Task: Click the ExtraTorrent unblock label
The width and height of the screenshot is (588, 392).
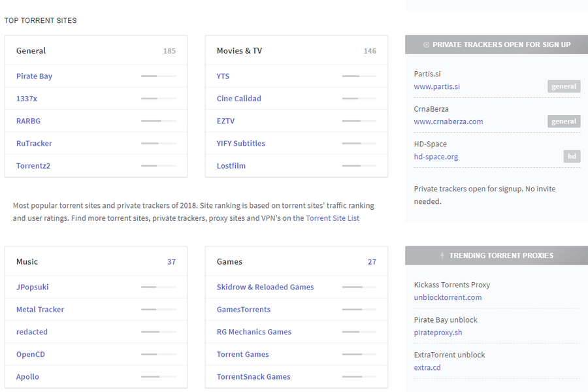Action: pyautogui.click(x=449, y=355)
